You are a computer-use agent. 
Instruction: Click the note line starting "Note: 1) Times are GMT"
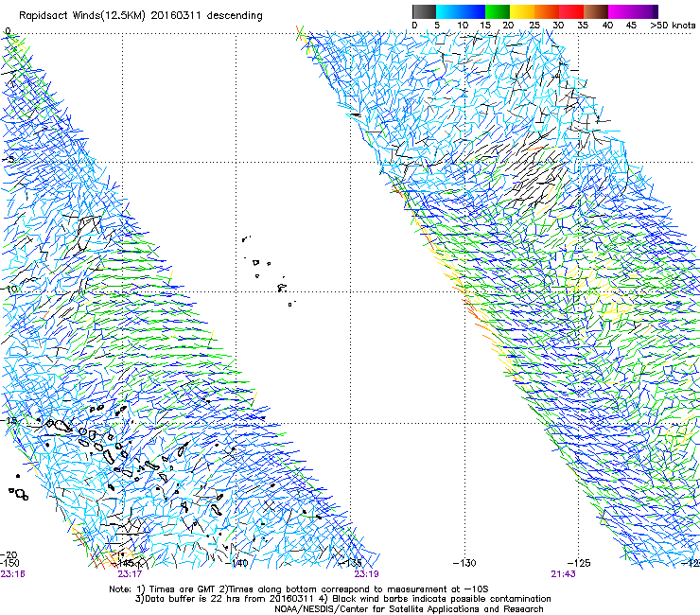[299, 589]
